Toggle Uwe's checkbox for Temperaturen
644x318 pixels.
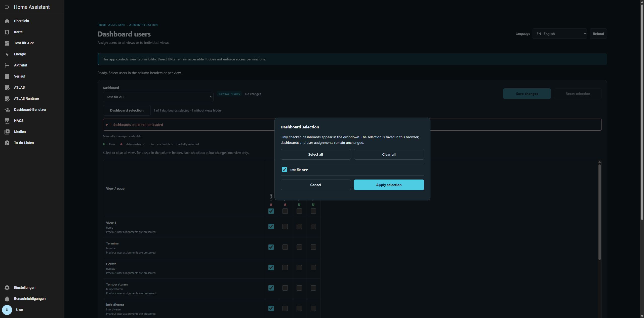(271, 288)
